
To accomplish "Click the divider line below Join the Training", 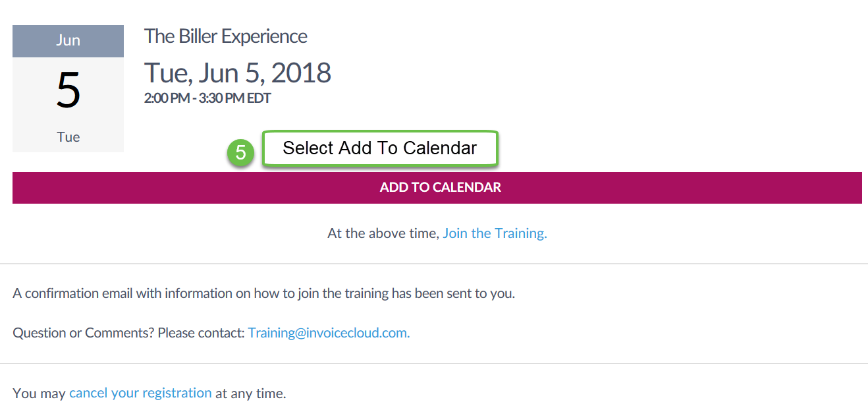I will pyautogui.click(x=434, y=264).
